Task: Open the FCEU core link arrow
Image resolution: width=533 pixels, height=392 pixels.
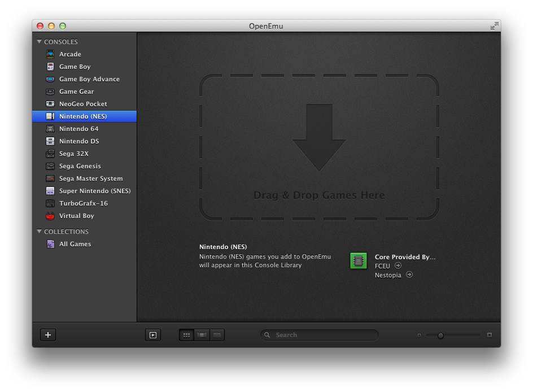Action: 398,265
